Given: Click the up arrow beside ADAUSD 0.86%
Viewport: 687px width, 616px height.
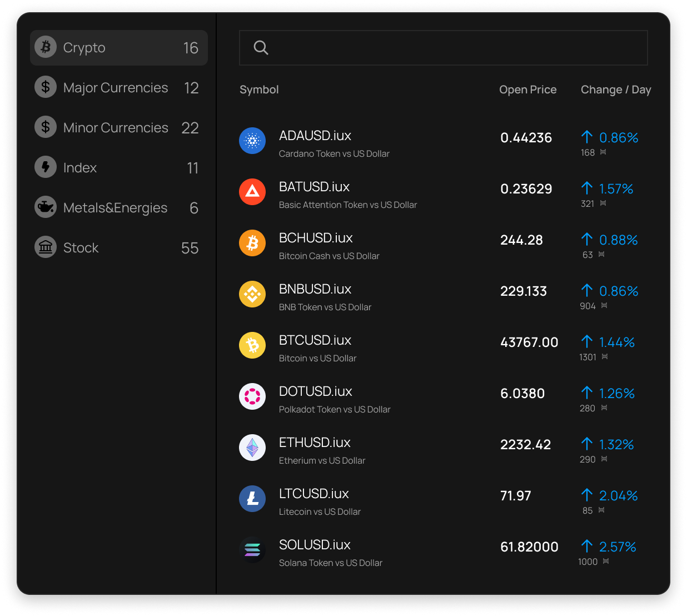Looking at the screenshot, I should [587, 137].
